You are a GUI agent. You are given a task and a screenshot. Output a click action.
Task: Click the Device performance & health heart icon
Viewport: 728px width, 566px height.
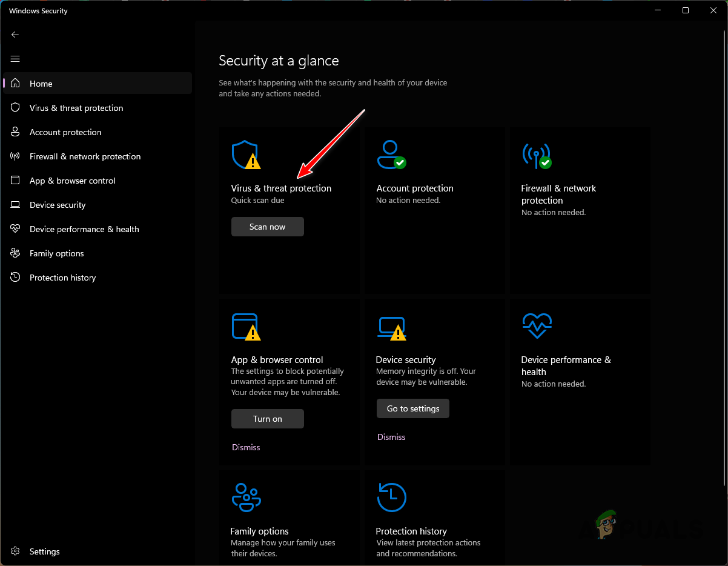coord(537,326)
